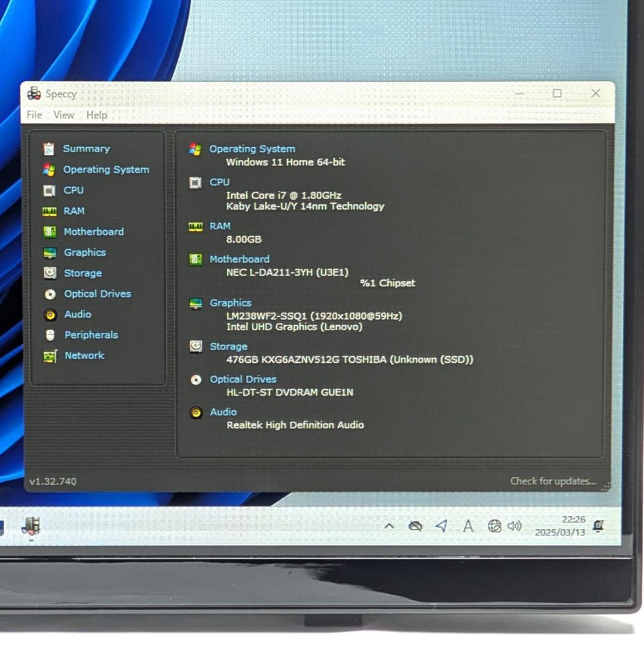
Task: Open the Help menu
Action: pyautogui.click(x=96, y=115)
